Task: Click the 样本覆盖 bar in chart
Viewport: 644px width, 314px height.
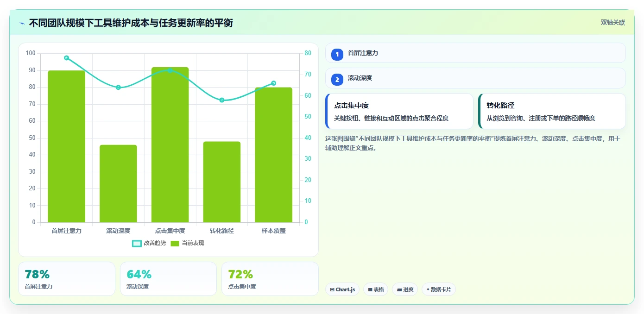Action: click(273, 155)
